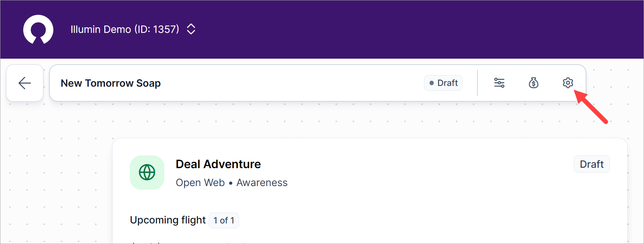The image size is (644, 244).
Task: Click the status dot inside the toolbar Draft badge
Action: point(431,83)
